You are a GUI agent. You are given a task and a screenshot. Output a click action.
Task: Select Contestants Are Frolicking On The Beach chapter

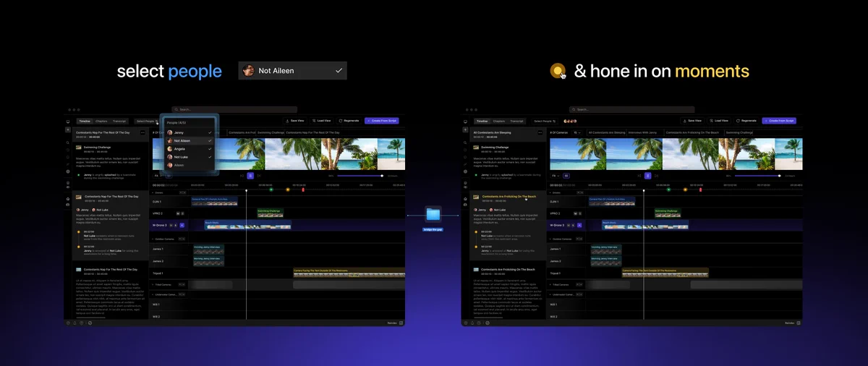click(x=509, y=197)
